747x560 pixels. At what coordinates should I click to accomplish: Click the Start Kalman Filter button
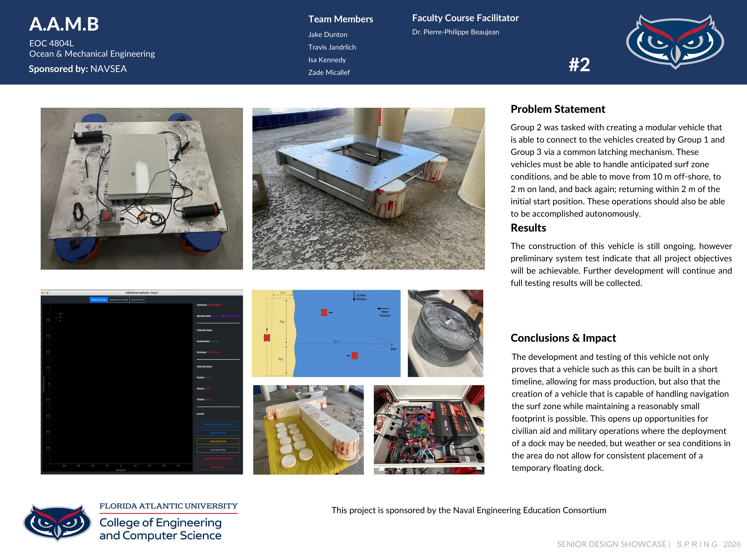pos(218,433)
